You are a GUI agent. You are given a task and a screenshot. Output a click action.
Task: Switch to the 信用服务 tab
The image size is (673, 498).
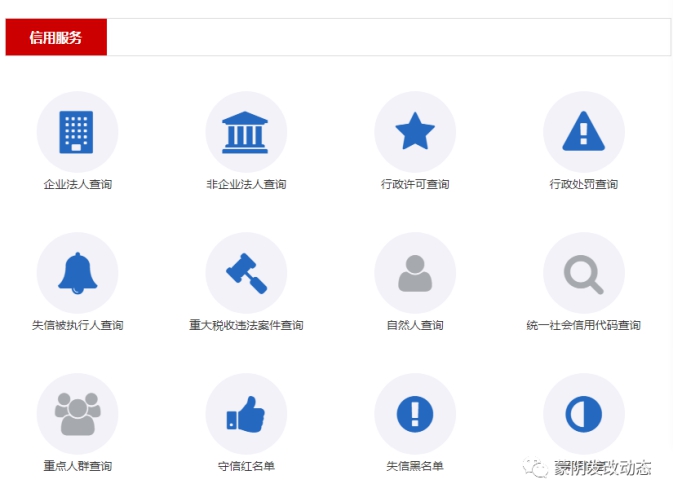[x=56, y=37]
